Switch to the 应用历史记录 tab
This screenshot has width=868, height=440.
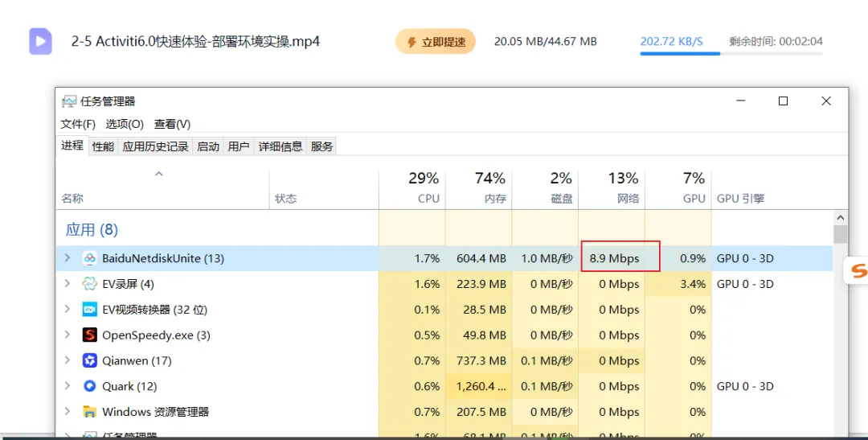coord(156,147)
